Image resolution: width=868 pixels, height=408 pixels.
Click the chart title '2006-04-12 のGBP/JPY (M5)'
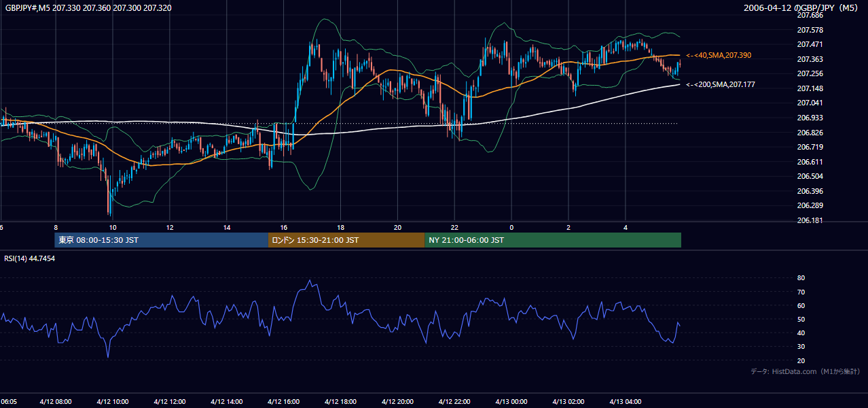point(801,8)
